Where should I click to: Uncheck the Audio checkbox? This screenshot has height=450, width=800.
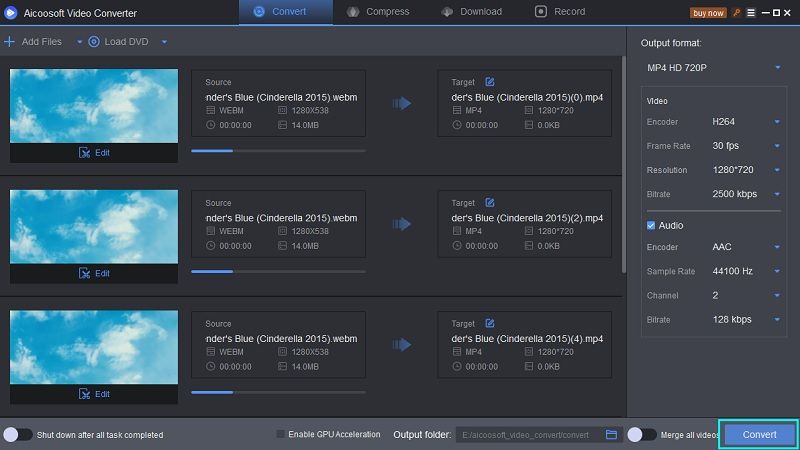(651, 226)
